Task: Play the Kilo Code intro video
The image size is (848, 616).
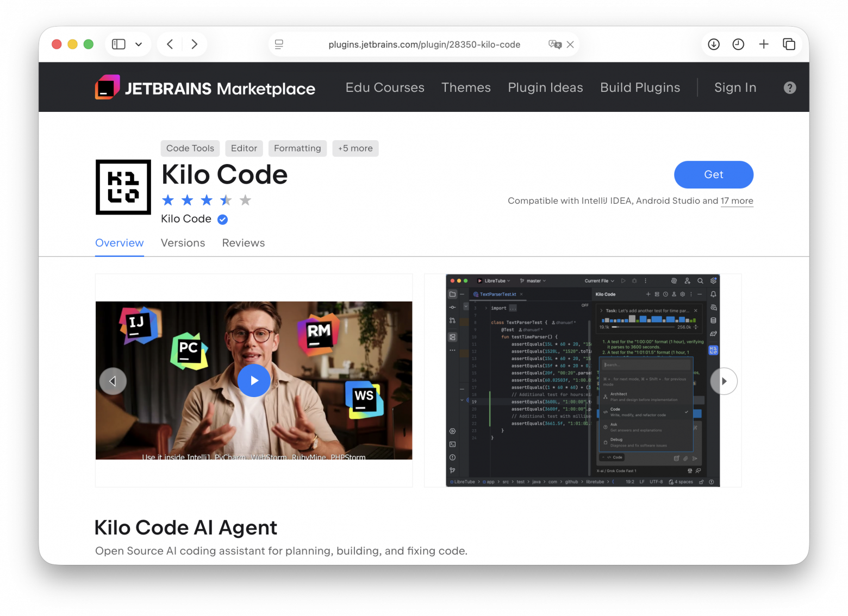Action: tap(254, 380)
